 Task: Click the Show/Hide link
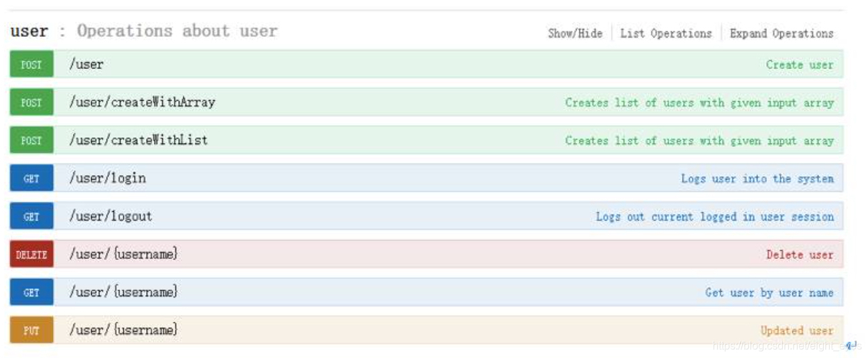pos(575,33)
